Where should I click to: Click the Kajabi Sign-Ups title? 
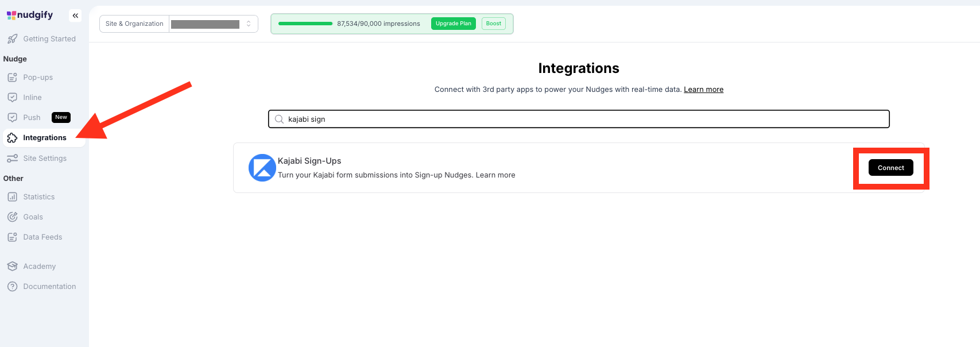point(309,161)
